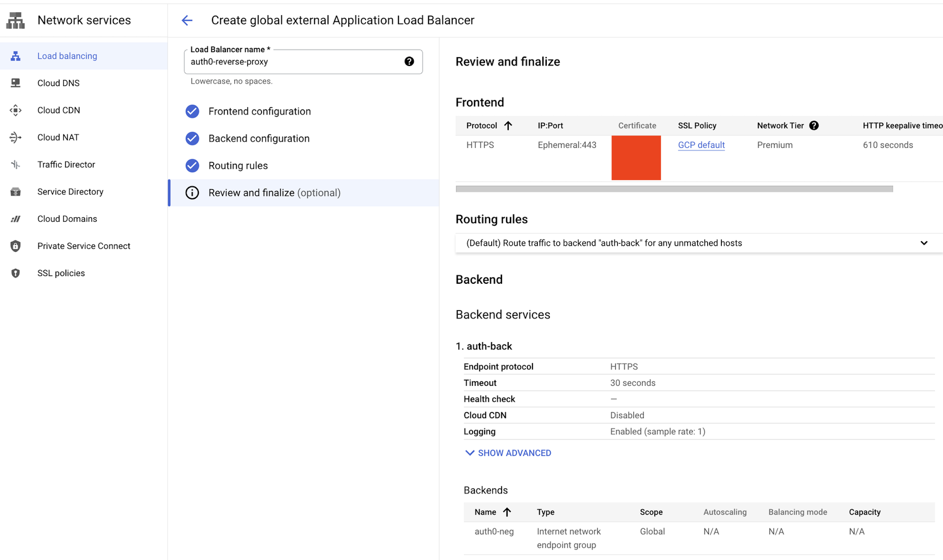The image size is (943, 560).
Task: Click the Cloud DNS icon
Action: coord(16,83)
